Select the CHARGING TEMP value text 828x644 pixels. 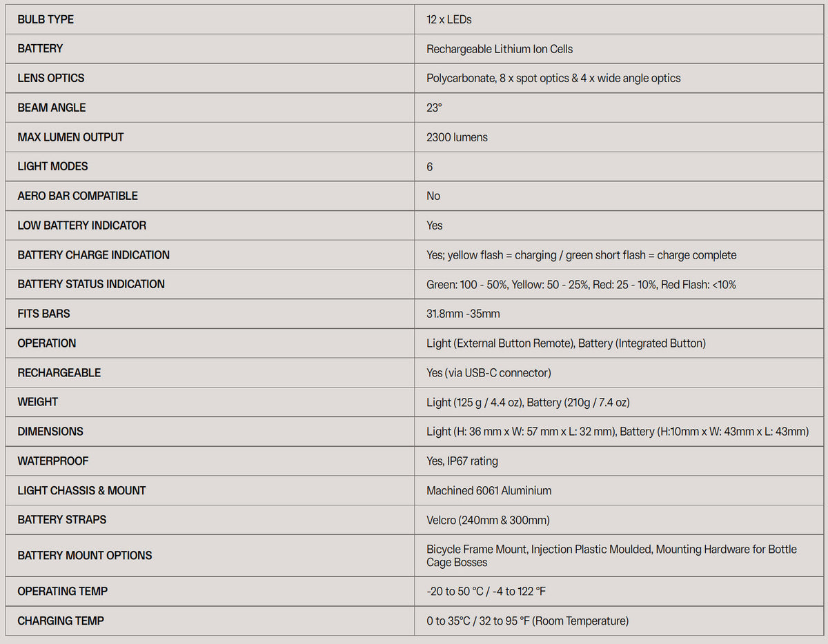[x=527, y=621]
